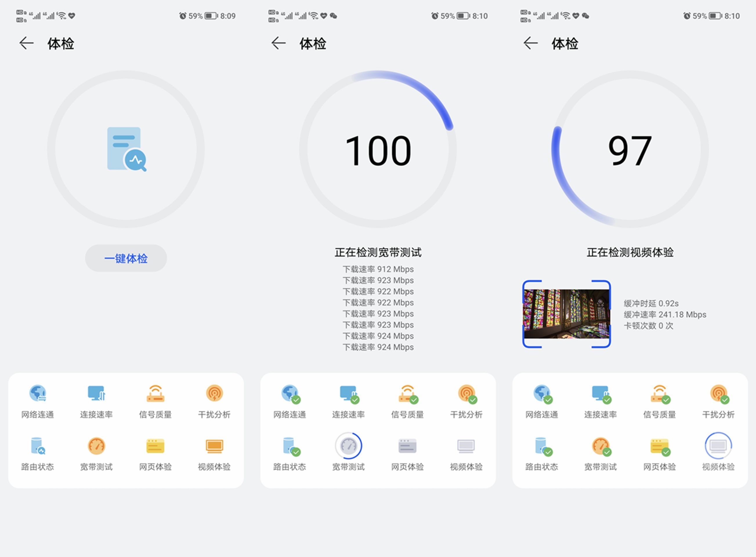Tap the report icon inside the left circle
This screenshot has width=756, height=557.
(x=127, y=149)
